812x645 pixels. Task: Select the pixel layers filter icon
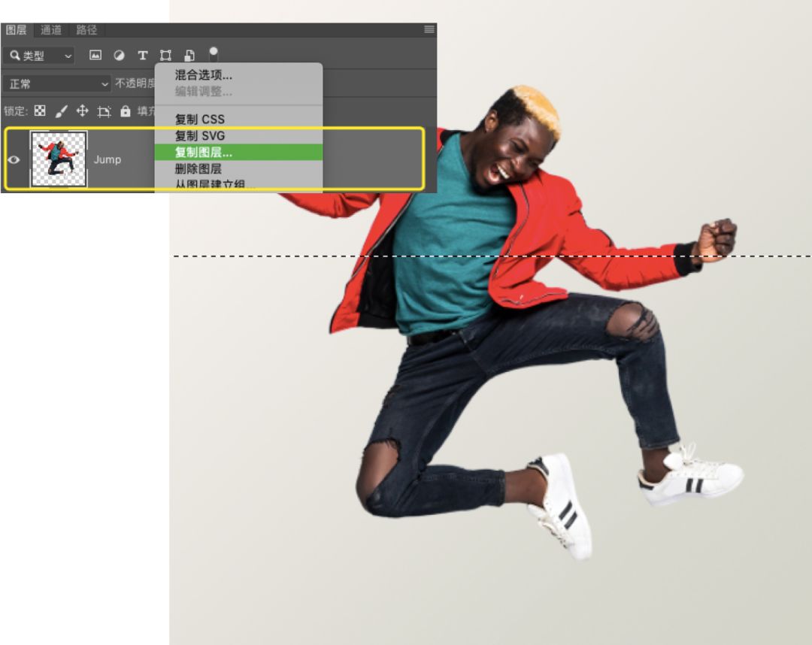[95, 56]
